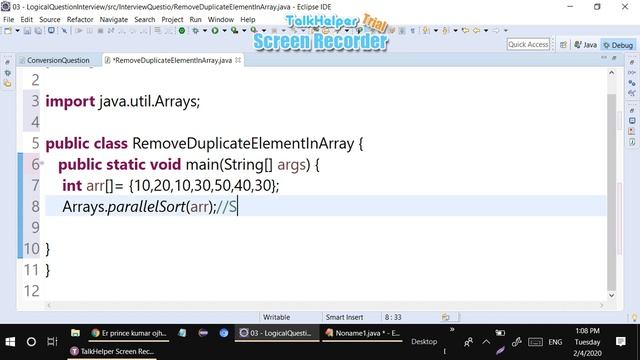This screenshot has width=640, height=360.
Task: Click the Forward navigation arrow icon
Action: (x=496, y=31)
